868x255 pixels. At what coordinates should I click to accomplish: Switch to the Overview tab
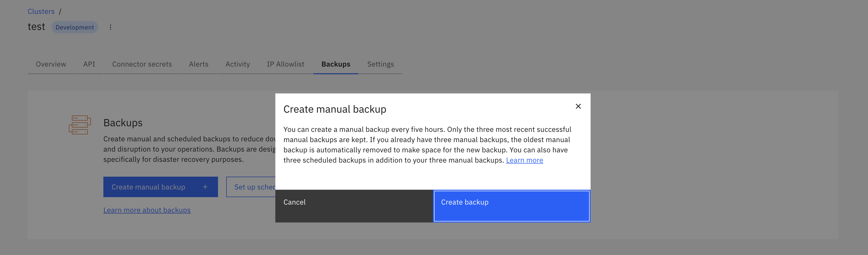tap(51, 64)
